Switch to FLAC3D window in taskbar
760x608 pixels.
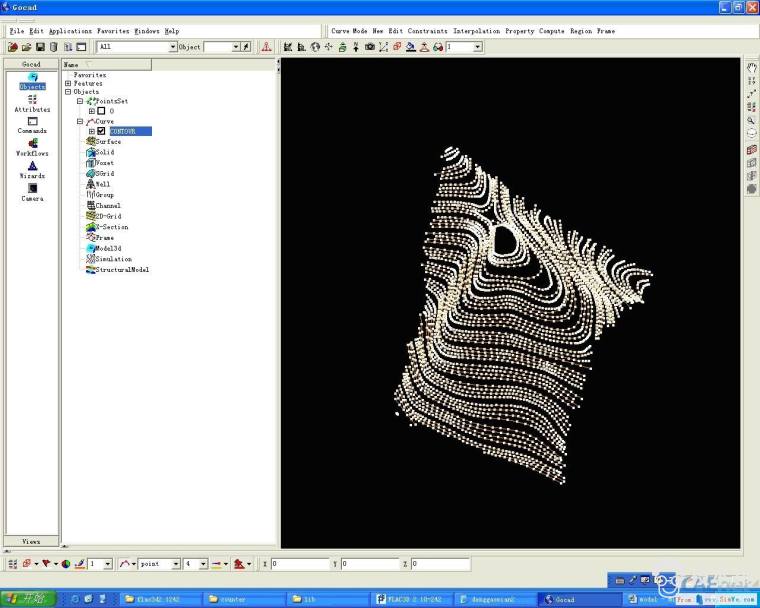[410, 599]
